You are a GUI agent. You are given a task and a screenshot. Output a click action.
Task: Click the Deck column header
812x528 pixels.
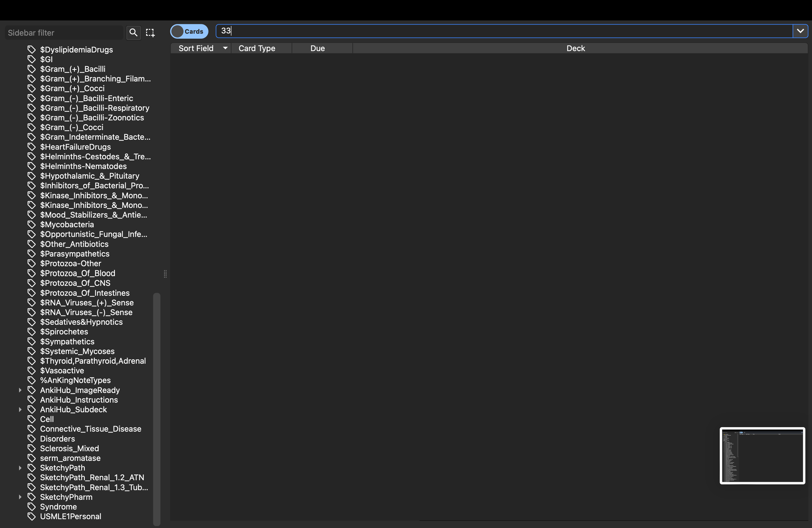575,48
